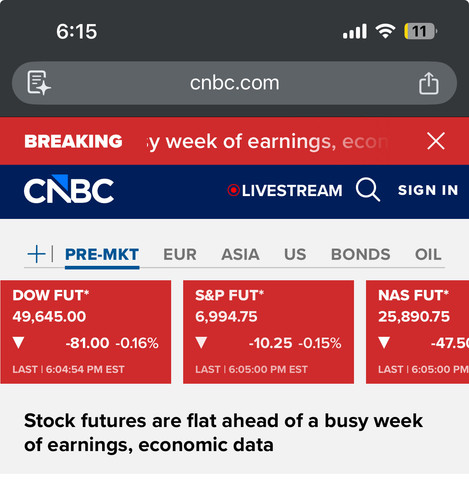The image size is (469, 500).
Task: Select the US markets tab
Action: [x=295, y=255]
